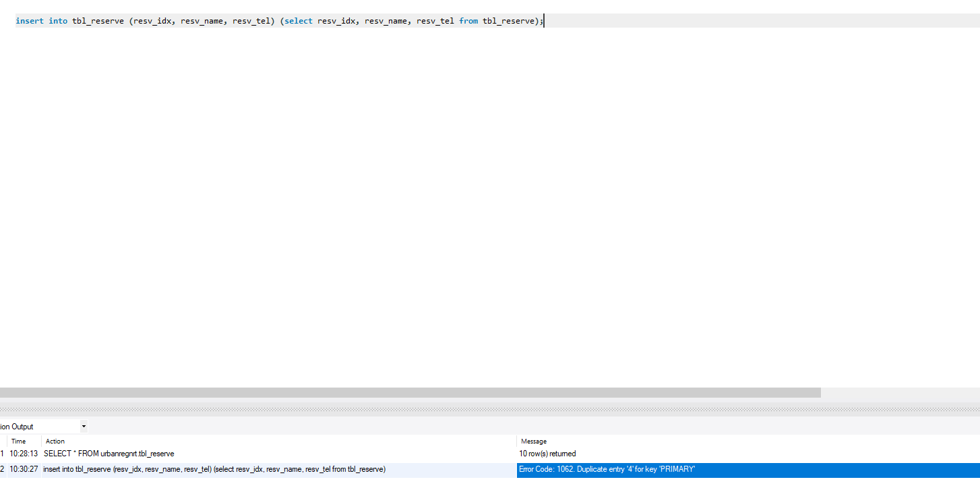
Task: Click the 'select' keyword in the editor
Action: tap(299, 21)
